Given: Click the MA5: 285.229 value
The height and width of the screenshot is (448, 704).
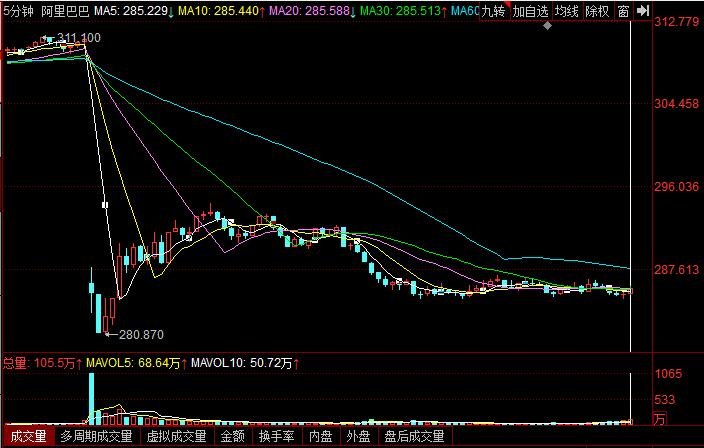Looking at the screenshot, I should pyautogui.click(x=131, y=11).
